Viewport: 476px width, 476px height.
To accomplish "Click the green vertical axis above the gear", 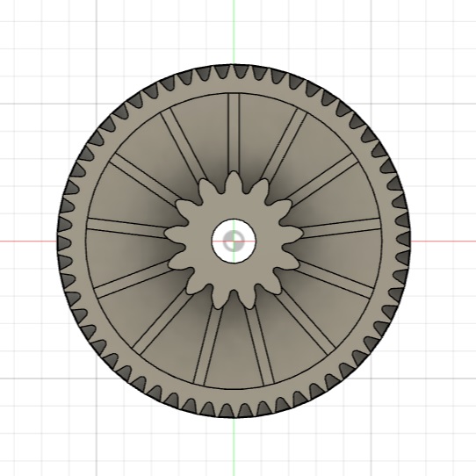I will (234, 32).
